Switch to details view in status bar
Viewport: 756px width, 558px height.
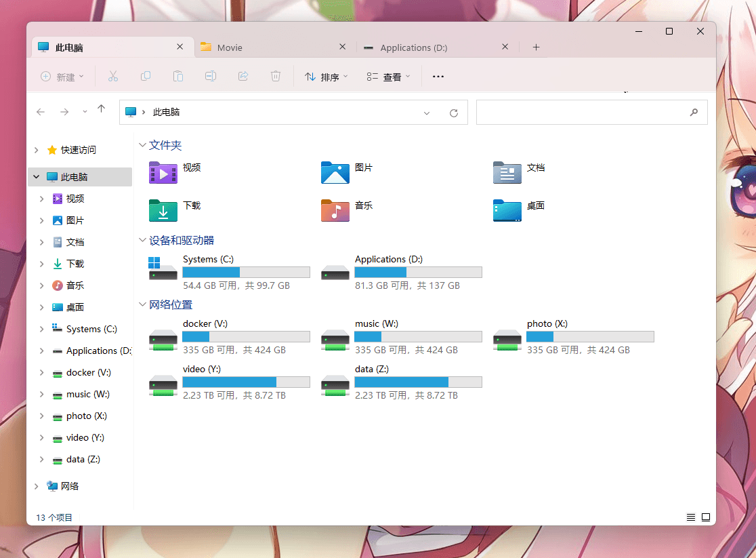[x=691, y=517]
